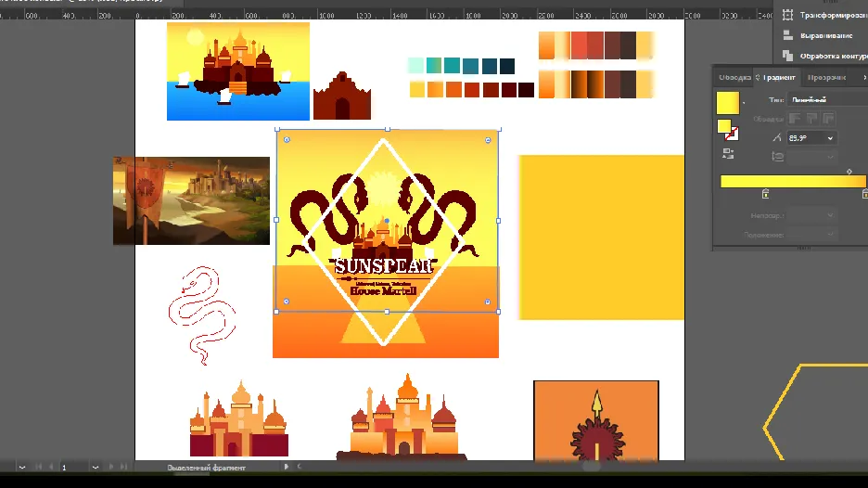The height and width of the screenshot is (488, 868).
Task: Click the House Martell text in poster
Action: [x=383, y=290]
